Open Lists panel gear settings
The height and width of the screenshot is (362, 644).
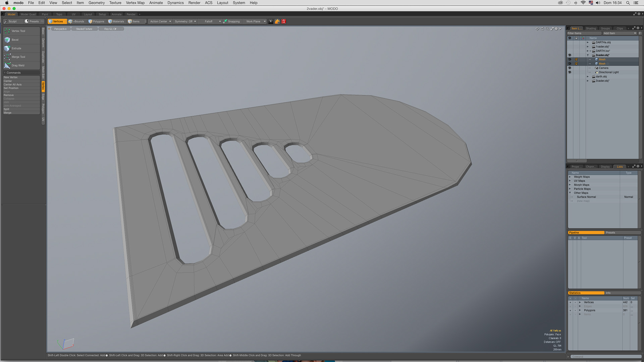(638, 166)
